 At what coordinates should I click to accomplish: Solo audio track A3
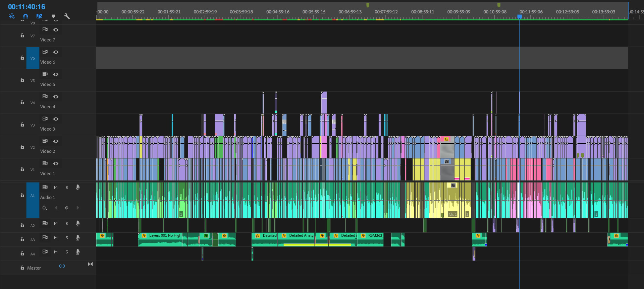67,238
